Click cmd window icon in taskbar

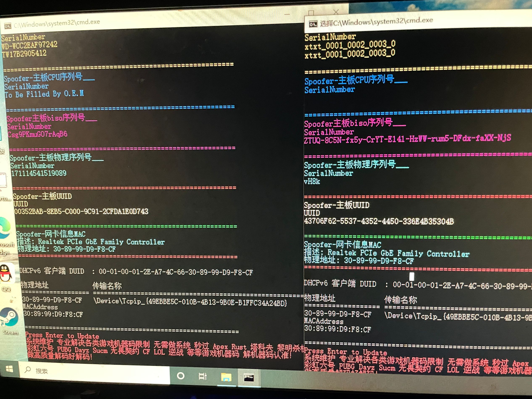[x=249, y=378]
